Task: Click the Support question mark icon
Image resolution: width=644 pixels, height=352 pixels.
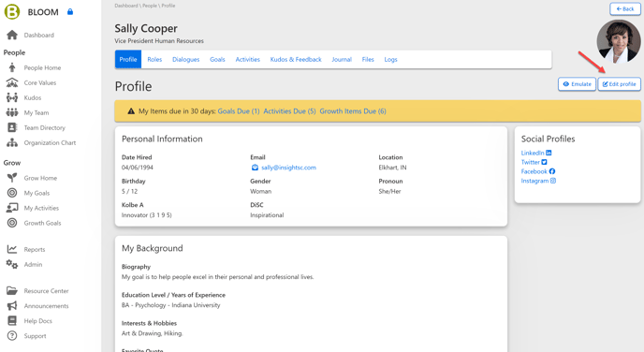Action: [12, 335]
